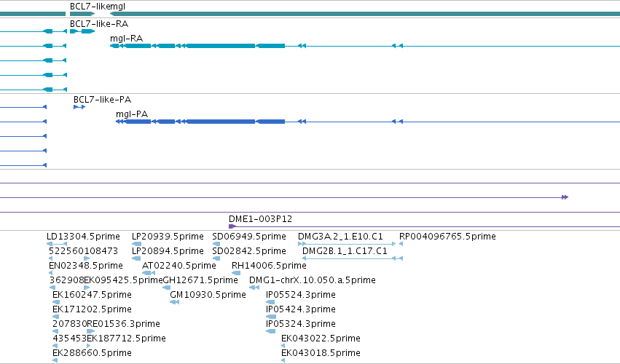Click the EK288660.5prime EST label
This screenshot has height=364, width=620.
click(92, 353)
